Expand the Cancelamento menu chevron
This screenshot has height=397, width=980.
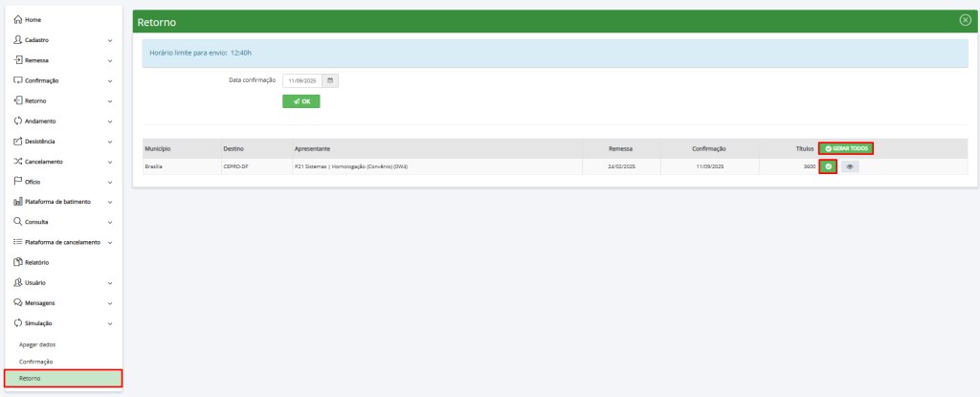110,162
